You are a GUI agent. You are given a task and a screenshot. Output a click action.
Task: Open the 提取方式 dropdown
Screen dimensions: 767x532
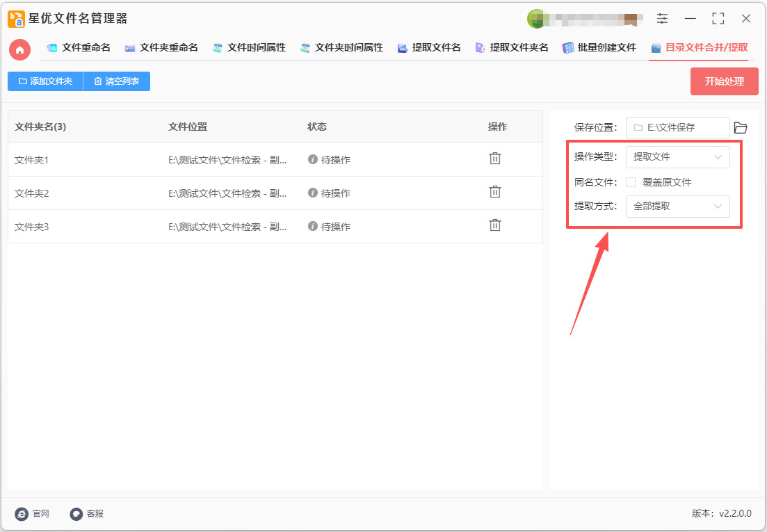coord(677,207)
